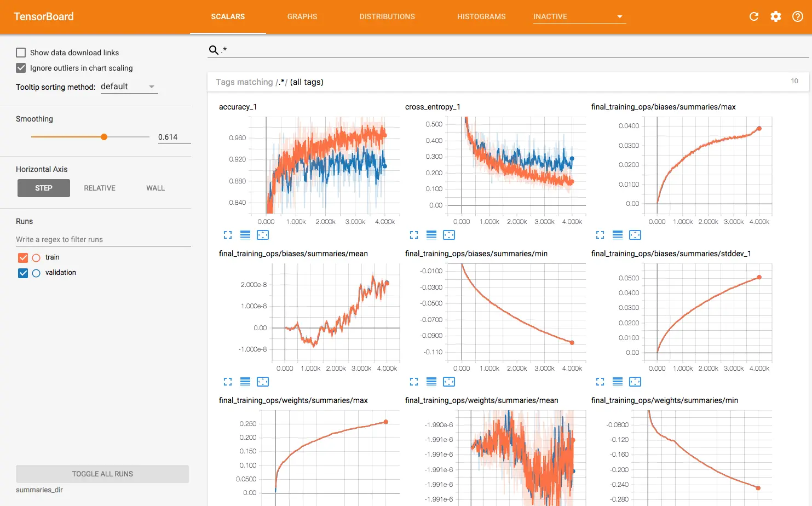Fit cross_entropy_1 chart domain to data
The height and width of the screenshot is (506, 812).
(449, 235)
